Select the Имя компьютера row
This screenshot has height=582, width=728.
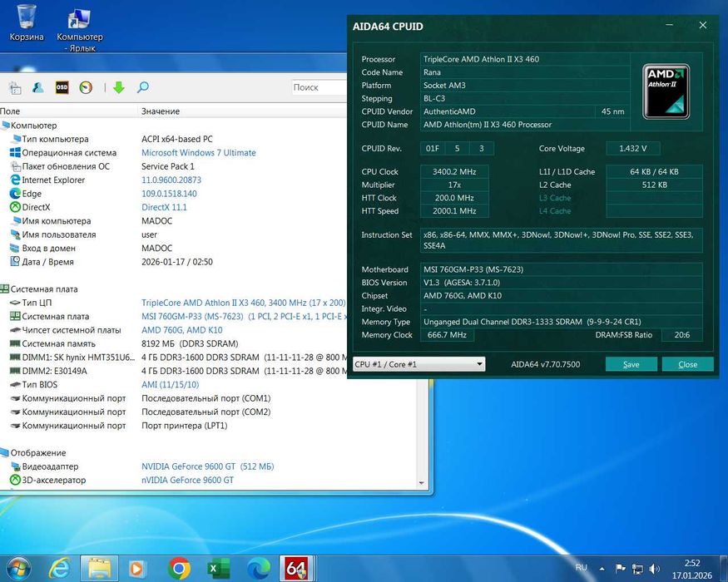point(174,221)
